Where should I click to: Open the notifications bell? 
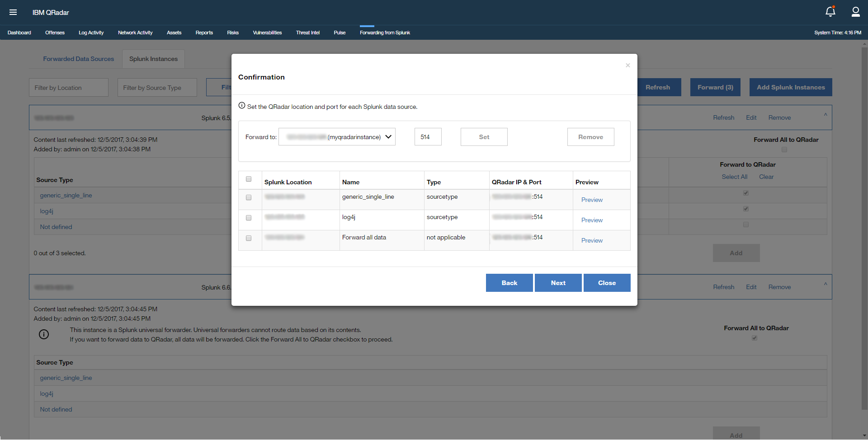(830, 12)
